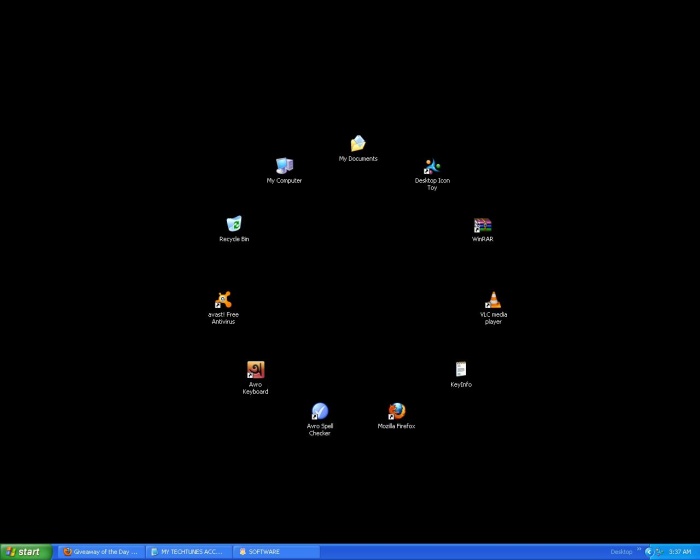Select the VLC media player shortcut
The image size is (700, 560).
pos(493,308)
